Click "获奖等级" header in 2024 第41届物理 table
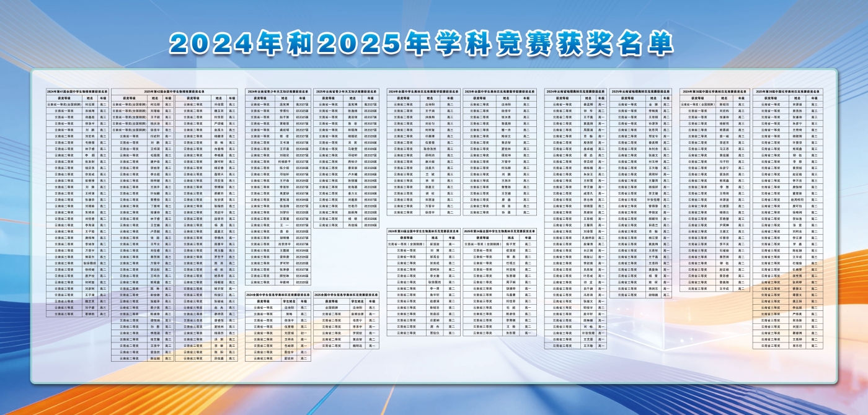The width and height of the screenshot is (868, 415). tap(64, 98)
